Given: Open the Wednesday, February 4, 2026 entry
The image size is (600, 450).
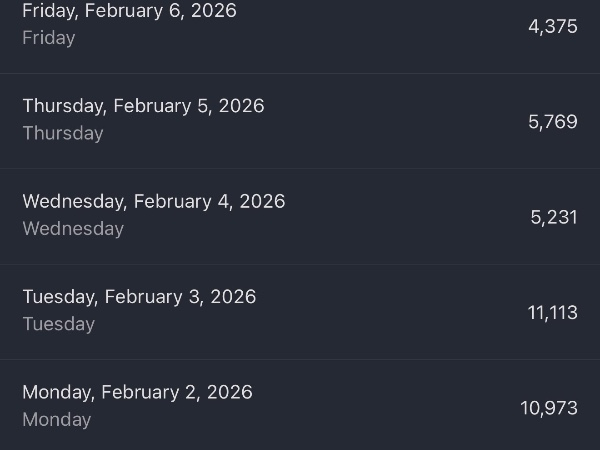Looking at the screenshot, I should tap(154, 201).
